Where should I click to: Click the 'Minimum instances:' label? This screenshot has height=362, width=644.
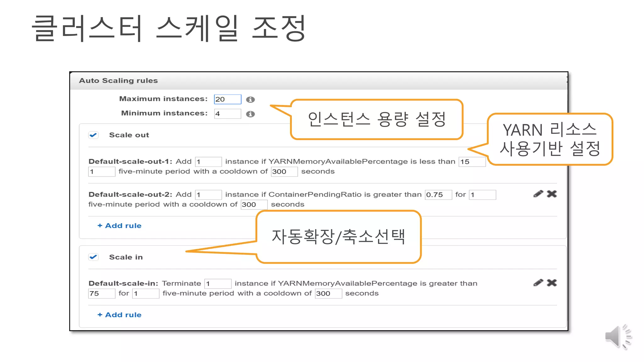[164, 113]
